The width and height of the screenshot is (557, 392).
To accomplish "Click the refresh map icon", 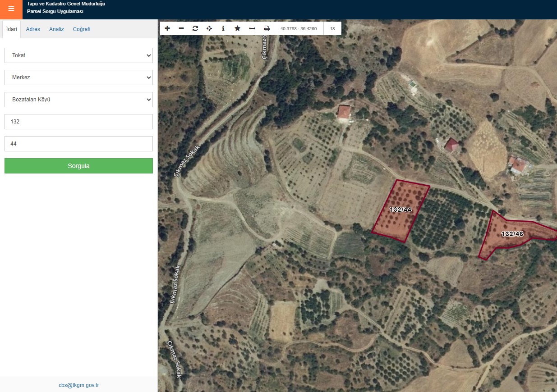I will [x=195, y=28].
